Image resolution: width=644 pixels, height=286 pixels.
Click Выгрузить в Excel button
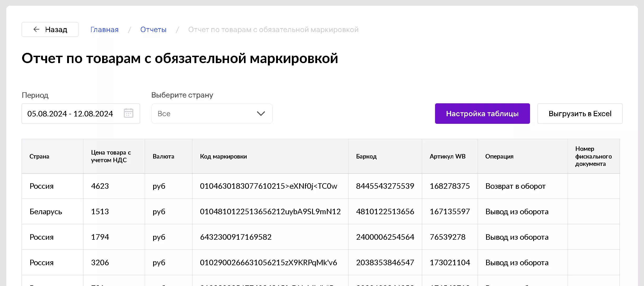(580, 114)
